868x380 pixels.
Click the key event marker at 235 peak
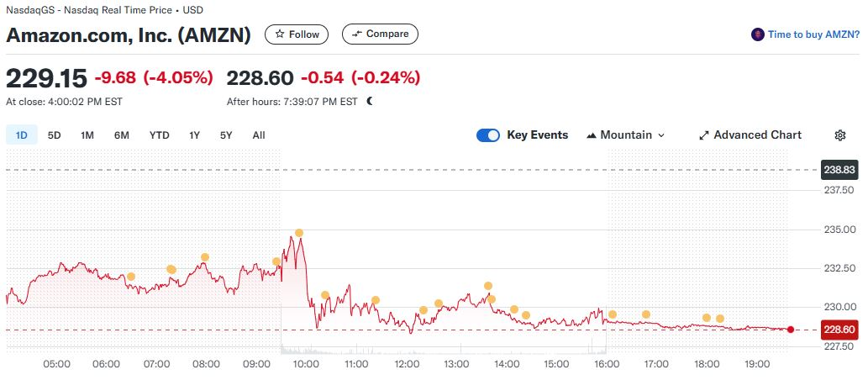[x=299, y=233]
